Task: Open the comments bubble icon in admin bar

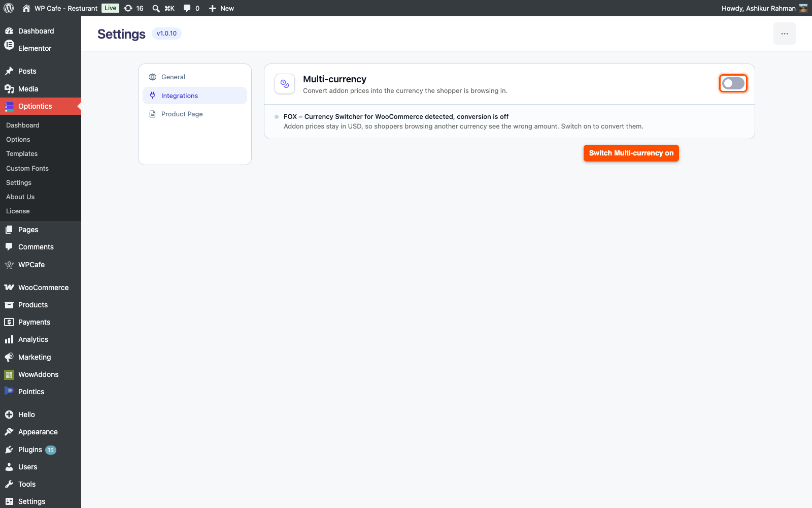Action: 187,8
